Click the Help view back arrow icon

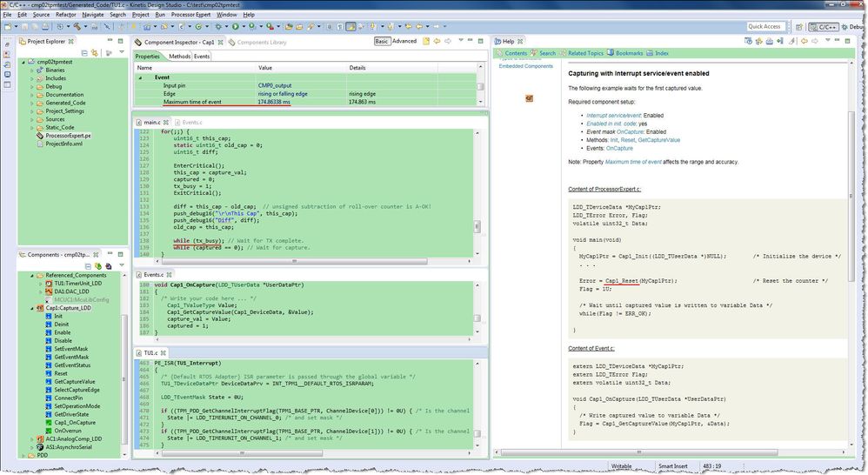coord(804,42)
